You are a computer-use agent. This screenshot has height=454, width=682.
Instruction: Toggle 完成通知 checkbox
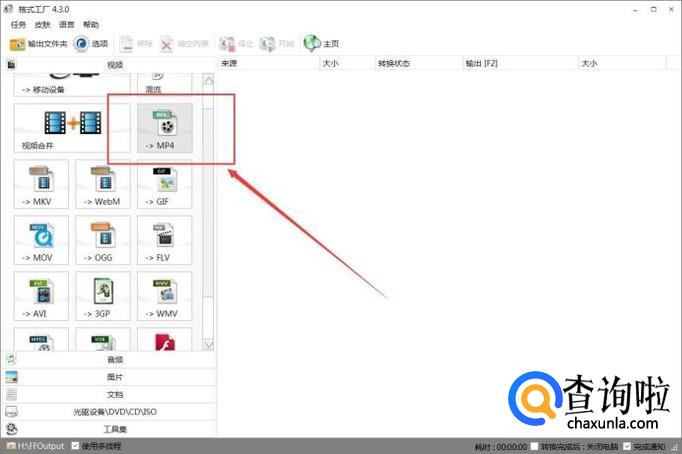[626, 446]
